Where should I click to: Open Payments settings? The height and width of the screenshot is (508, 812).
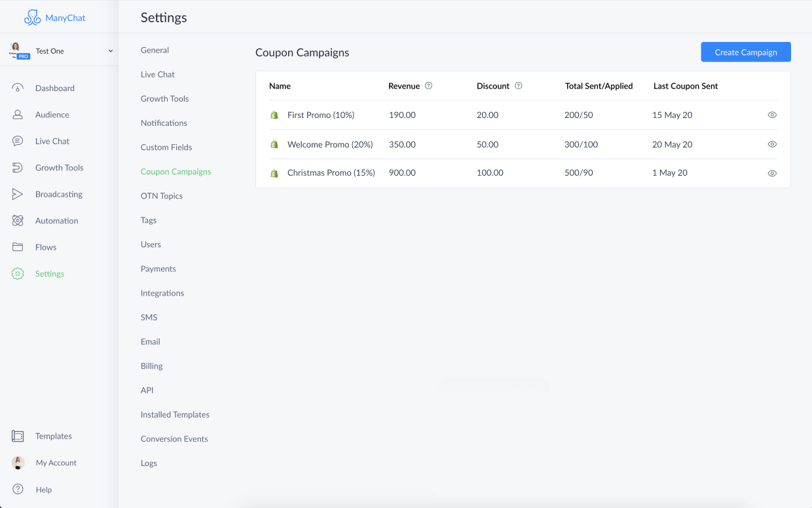coord(158,269)
